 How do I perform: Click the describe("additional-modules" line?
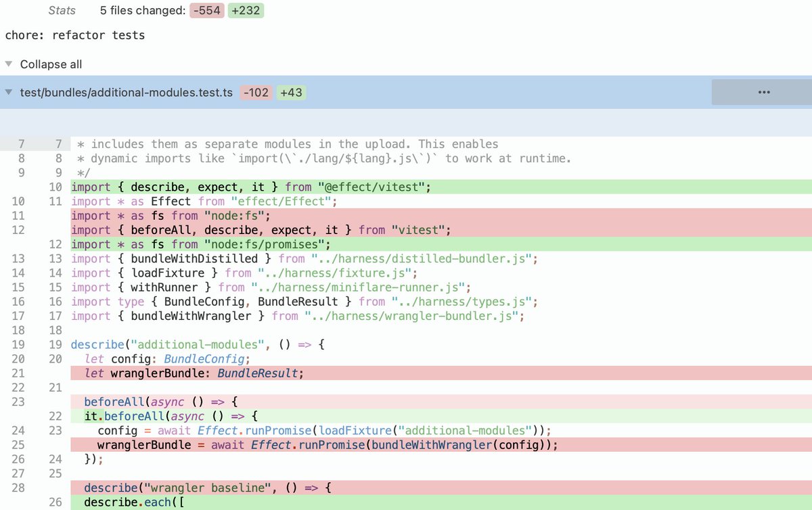[441, 344]
